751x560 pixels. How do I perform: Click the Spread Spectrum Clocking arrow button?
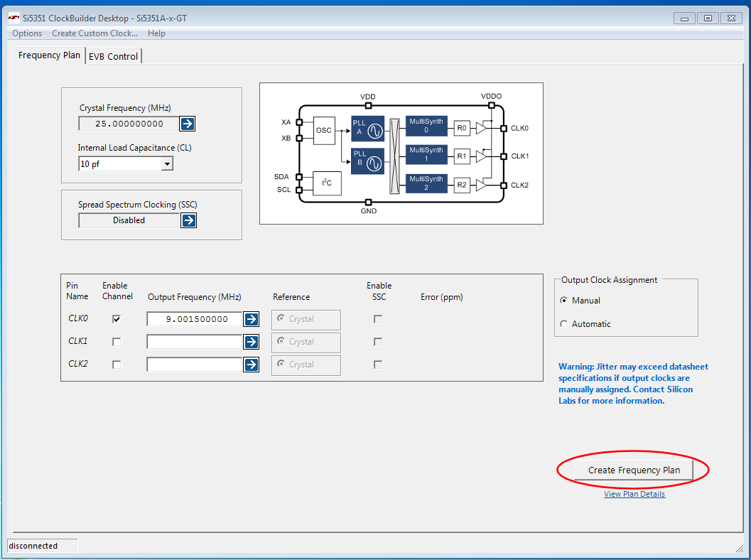(x=188, y=220)
